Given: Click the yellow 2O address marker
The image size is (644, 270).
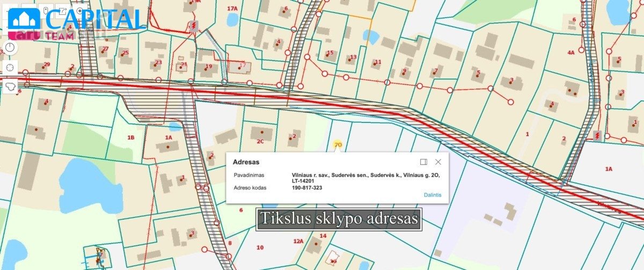Looking at the screenshot, I should click(x=338, y=144).
